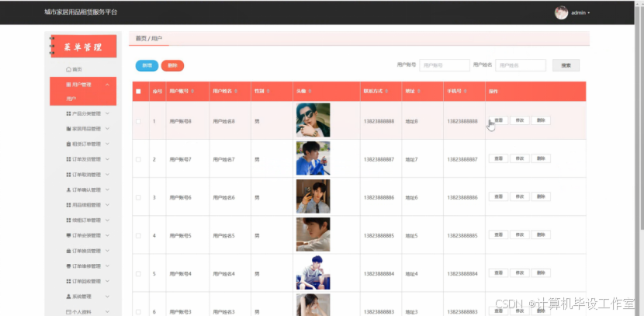Click the admin profile avatar icon
This screenshot has height=316, width=644.
561,12
